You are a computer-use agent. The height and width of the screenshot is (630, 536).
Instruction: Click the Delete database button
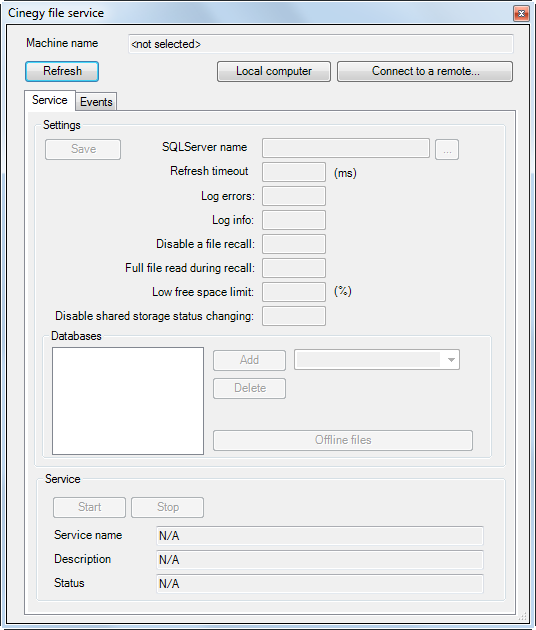[x=250, y=389]
